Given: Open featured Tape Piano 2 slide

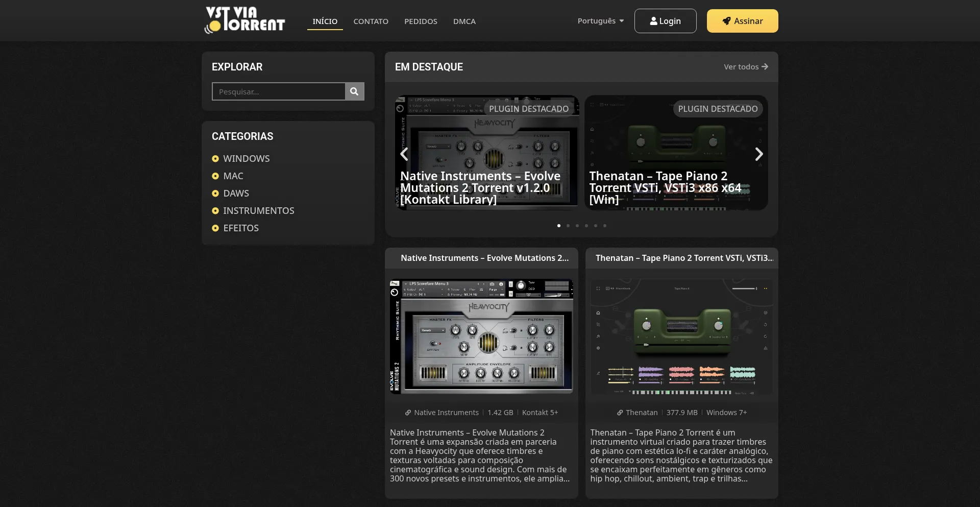Looking at the screenshot, I should pyautogui.click(x=676, y=153).
